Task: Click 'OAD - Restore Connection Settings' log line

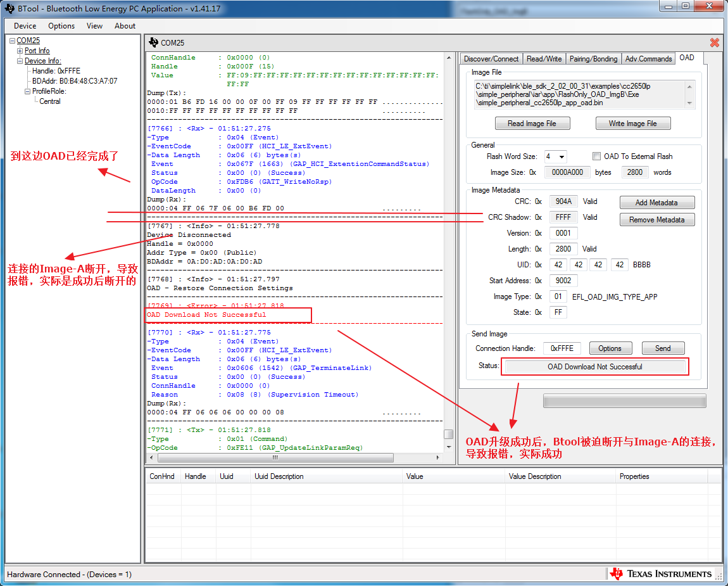Action: point(220,288)
